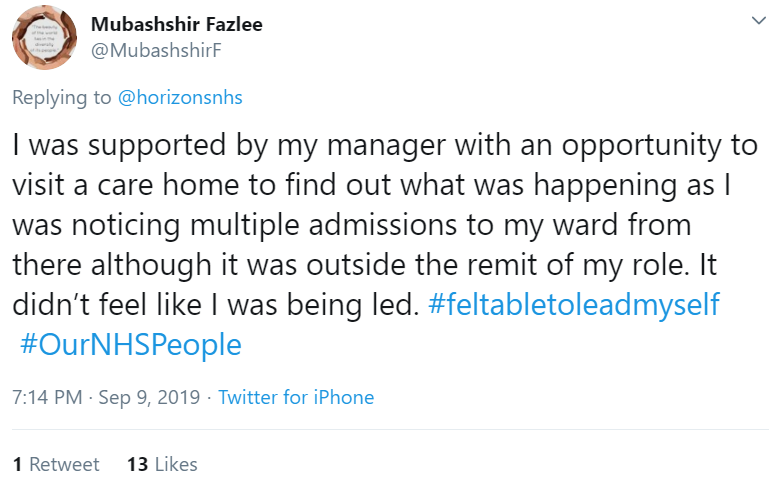Screen dimensions: 784x485
Task: Click the 'multiple admissions to my ward' line
Action: point(350,225)
